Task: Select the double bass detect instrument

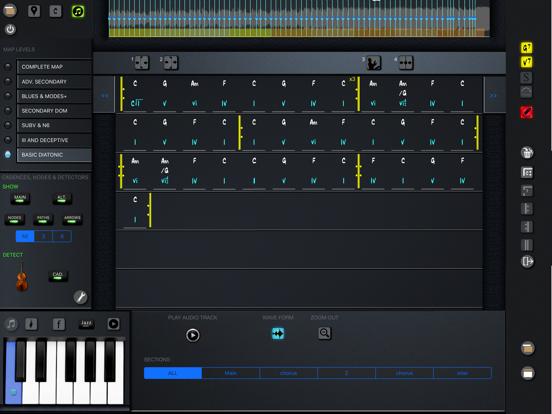Action: point(21,277)
